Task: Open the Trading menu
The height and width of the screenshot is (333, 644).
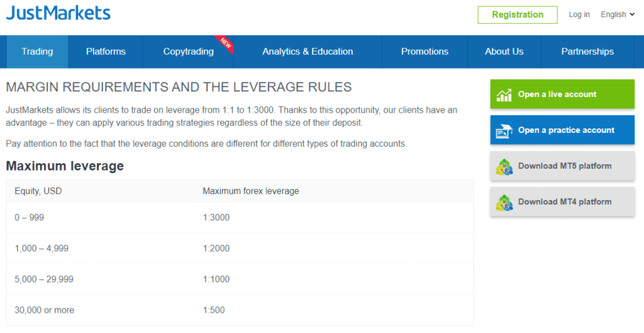Action: click(x=37, y=52)
